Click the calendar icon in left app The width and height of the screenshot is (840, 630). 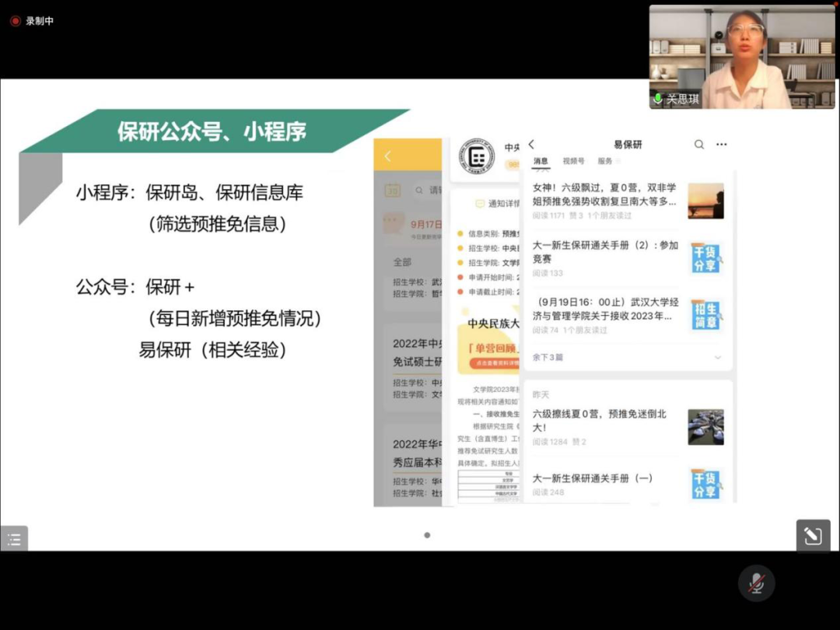click(x=393, y=190)
